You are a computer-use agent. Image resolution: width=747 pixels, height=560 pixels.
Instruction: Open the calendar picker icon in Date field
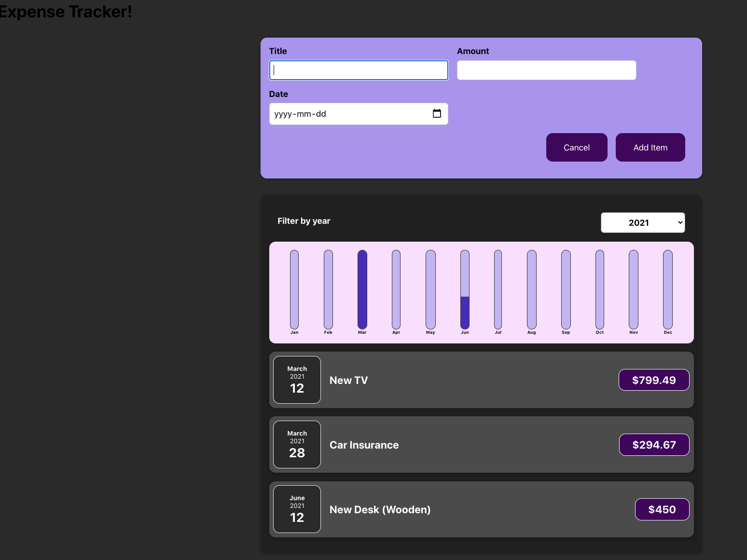pos(437,113)
